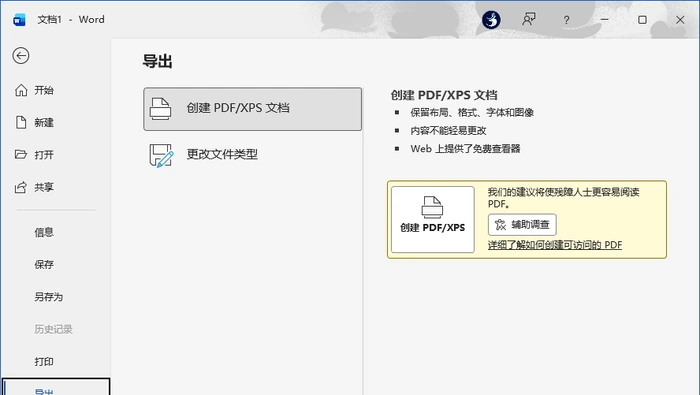Viewport: 700px width, 395px height.
Task: Click the 文档1 - Word title text
Action: click(71, 20)
